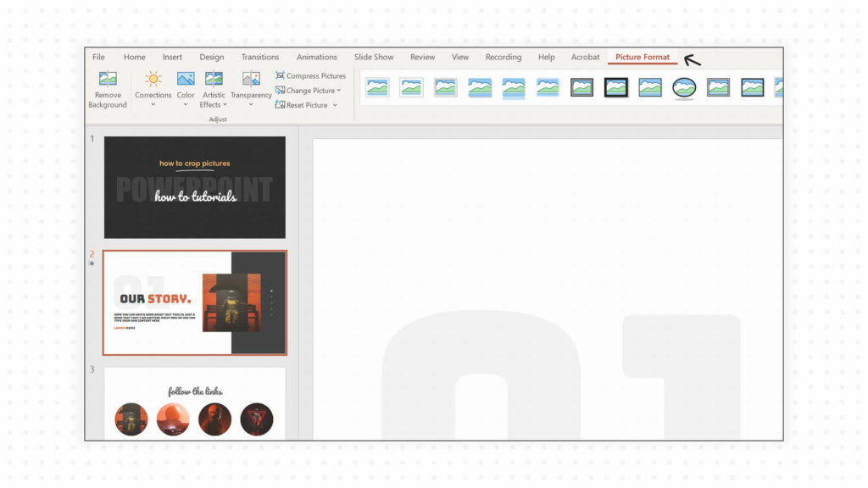Click the animation star under slide 2
868x488 pixels.
(x=92, y=263)
